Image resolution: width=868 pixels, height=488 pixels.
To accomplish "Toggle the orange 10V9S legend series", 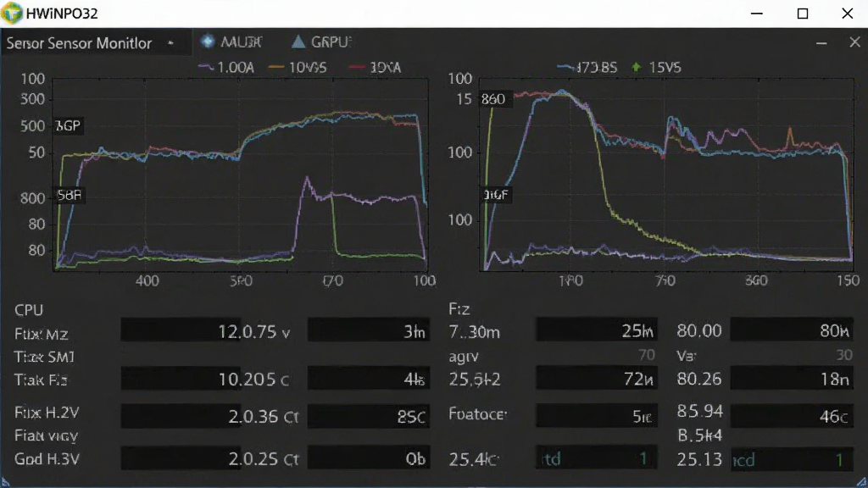I will 298,68.
